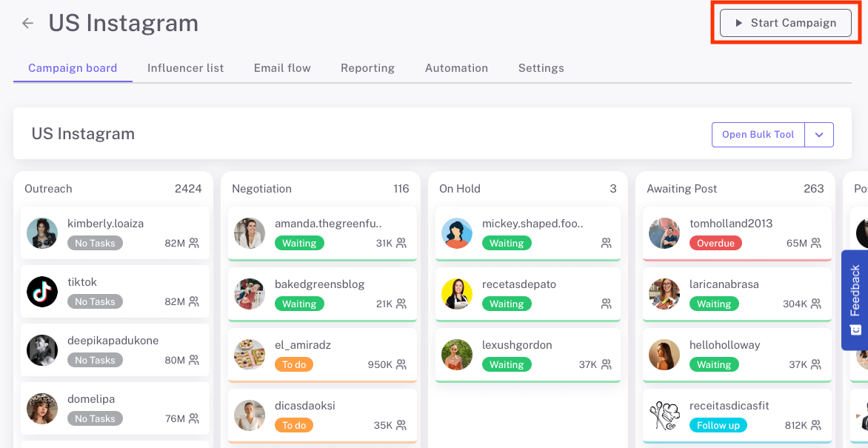Click the No Tasks badge on tiktok card

96,301
